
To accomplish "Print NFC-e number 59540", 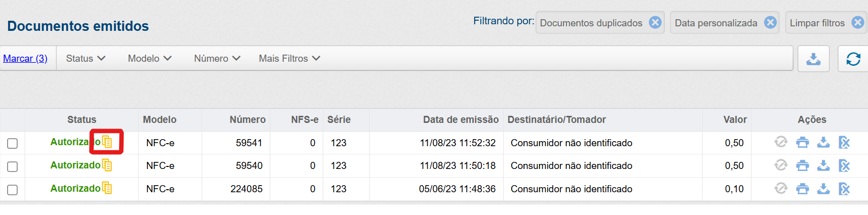I will point(803,165).
